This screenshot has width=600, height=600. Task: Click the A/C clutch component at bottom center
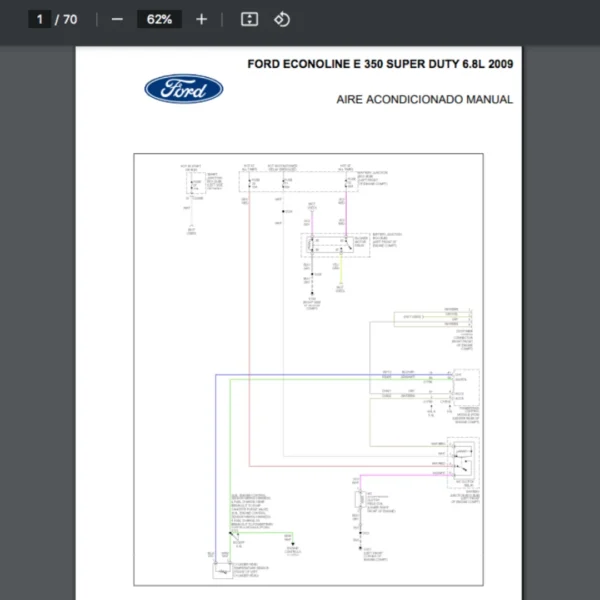359,501
